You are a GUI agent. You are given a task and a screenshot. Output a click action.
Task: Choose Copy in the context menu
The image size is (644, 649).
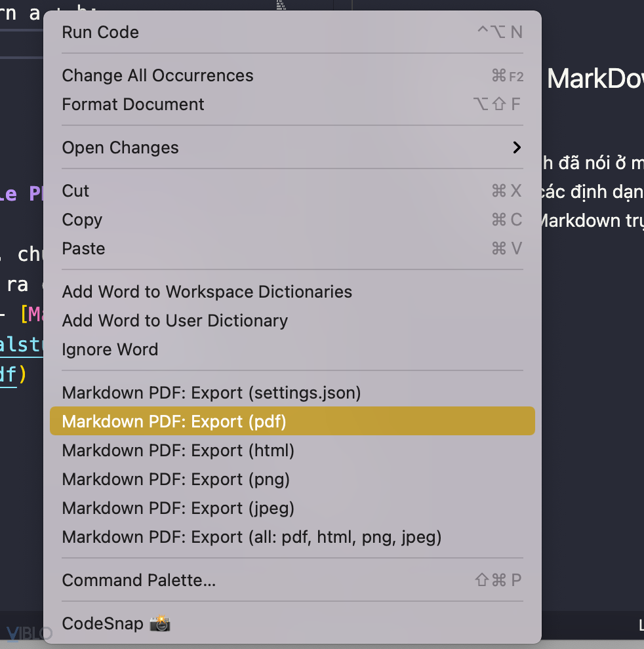point(82,220)
